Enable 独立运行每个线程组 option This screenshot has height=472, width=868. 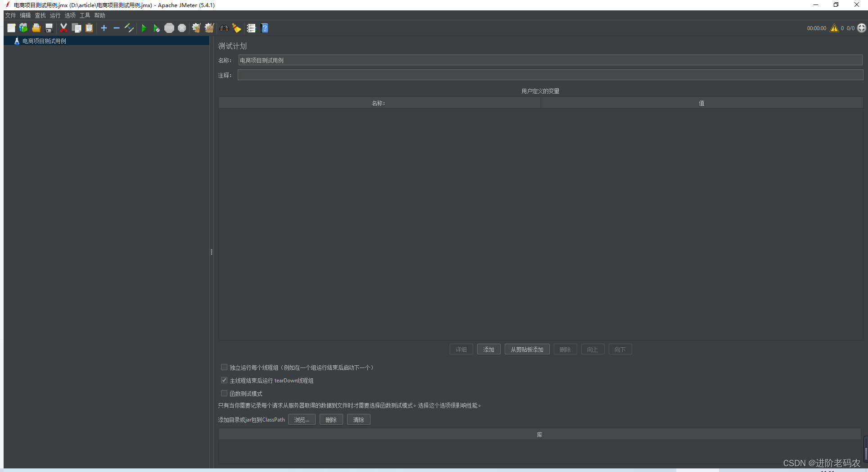[x=224, y=367]
